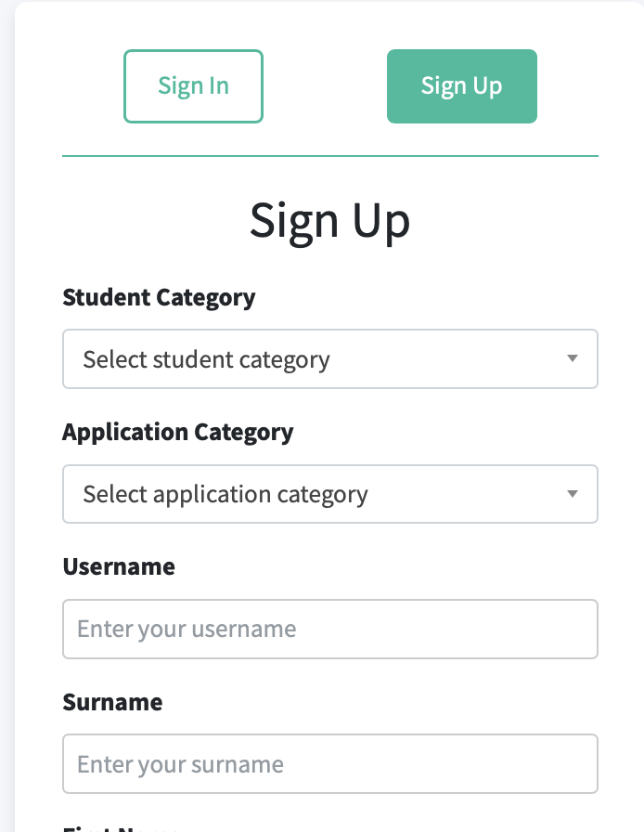Viewport: 644px width, 832px height.
Task: Click the Application Category label
Action: (177, 432)
